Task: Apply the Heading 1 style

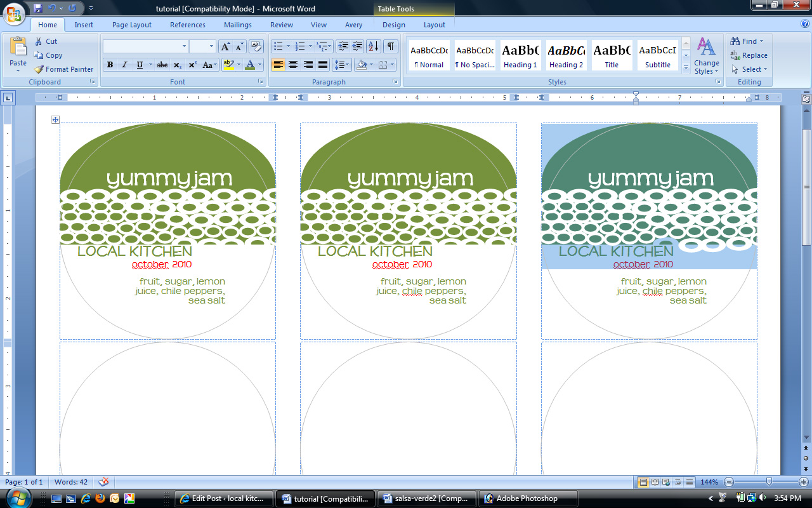Action: 520,56
